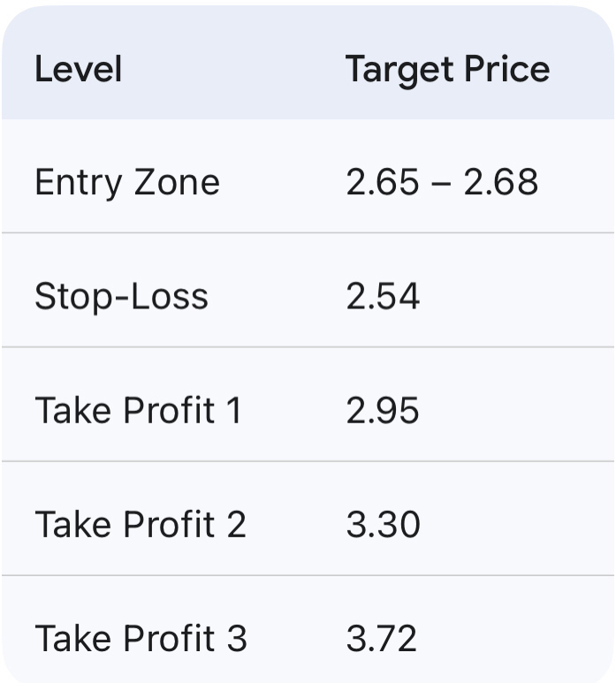Click the Stop-Loss price 2.54

pyautogui.click(x=383, y=297)
